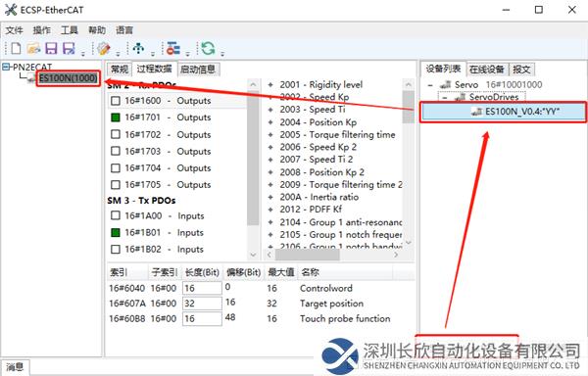This screenshot has width=588, height=376.
Task: Expand object 200A - Inertia ratio
Action: (x=270, y=197)
